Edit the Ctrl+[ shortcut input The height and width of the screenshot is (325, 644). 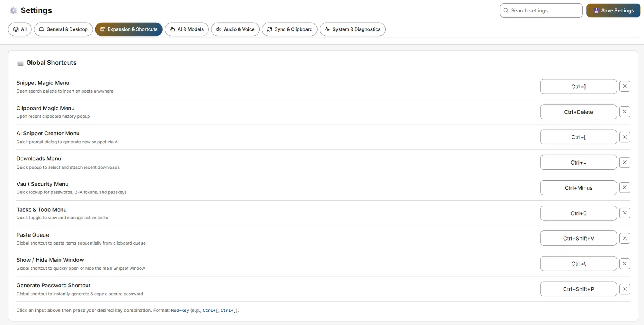[x=578, y=137]
